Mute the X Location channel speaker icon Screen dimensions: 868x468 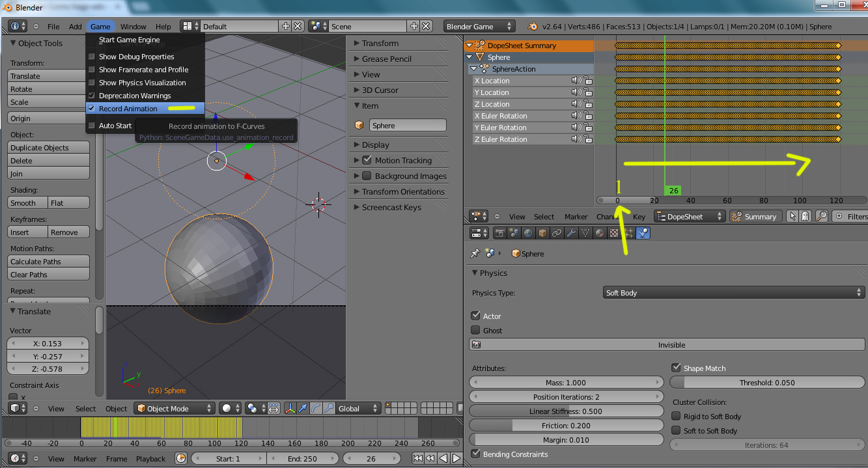(576, 81)
